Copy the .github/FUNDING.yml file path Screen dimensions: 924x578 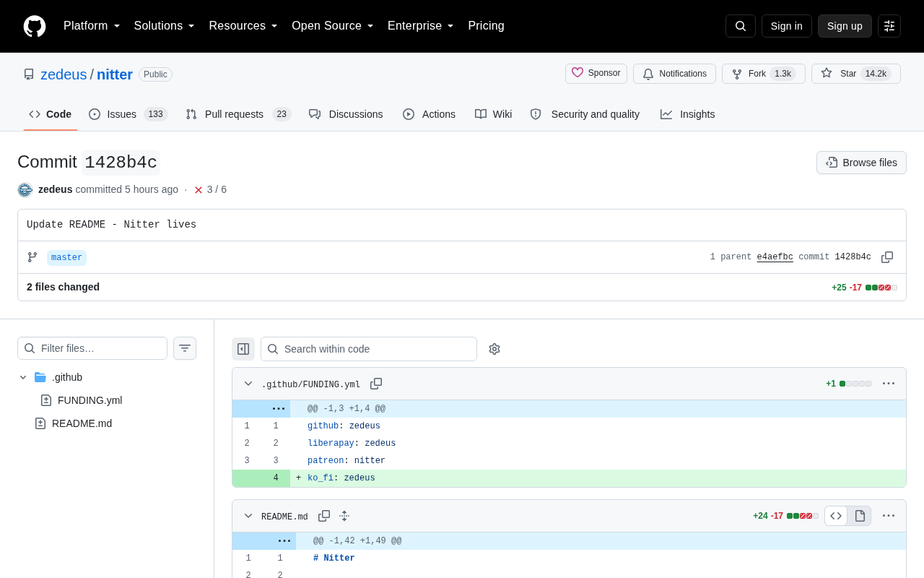tap(376, 384)
